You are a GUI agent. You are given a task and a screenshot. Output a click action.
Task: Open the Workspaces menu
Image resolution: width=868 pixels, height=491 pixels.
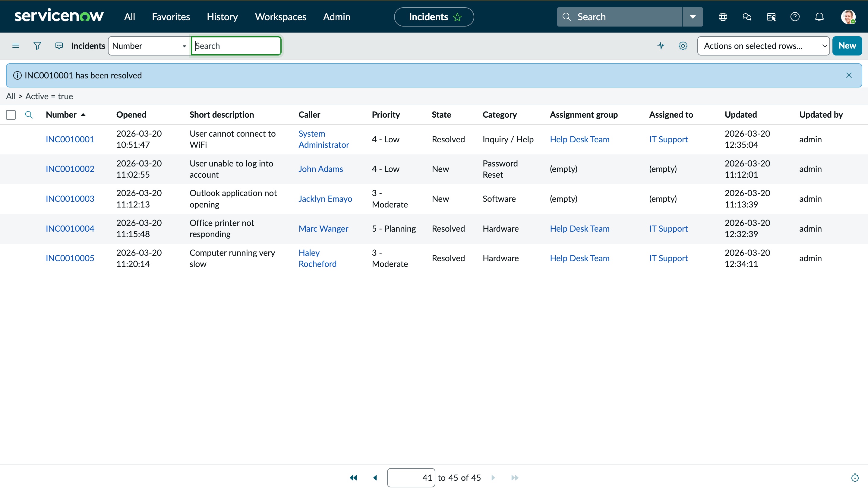[280, 17]
